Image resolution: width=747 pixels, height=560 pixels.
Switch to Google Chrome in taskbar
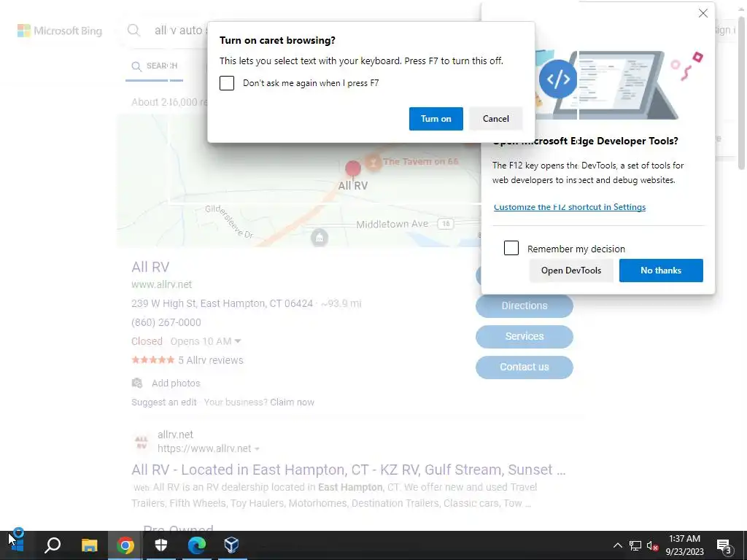coord(125,545)
